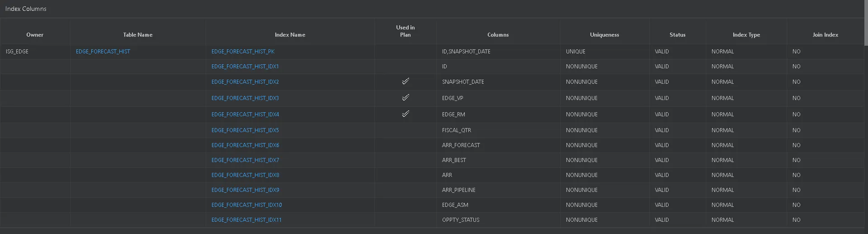Click the Join Index column header

(x=825, y=35)
